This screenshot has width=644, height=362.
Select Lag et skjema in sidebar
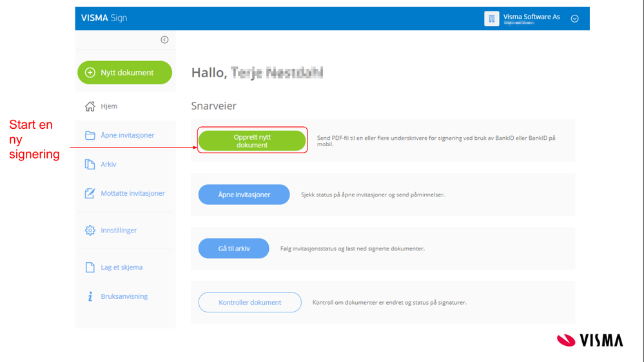click(122, 267)
